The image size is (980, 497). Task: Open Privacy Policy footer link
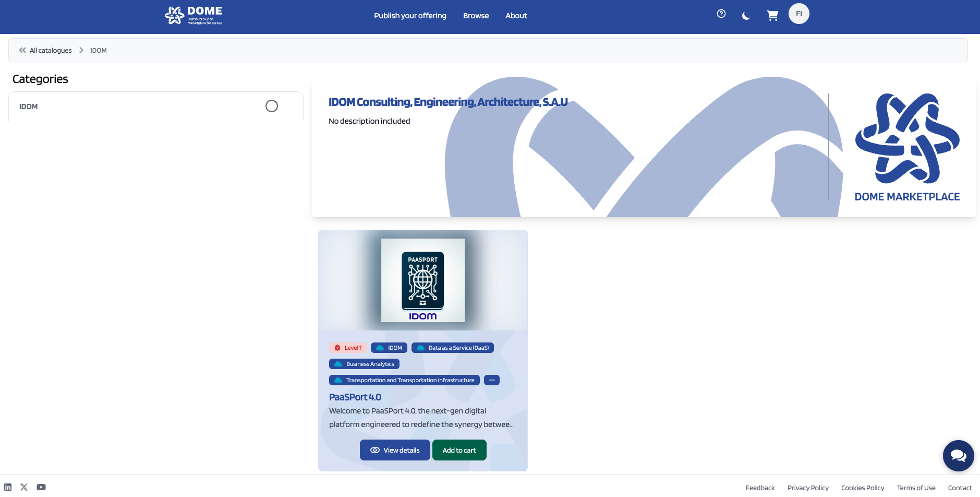tap(808, 488)
